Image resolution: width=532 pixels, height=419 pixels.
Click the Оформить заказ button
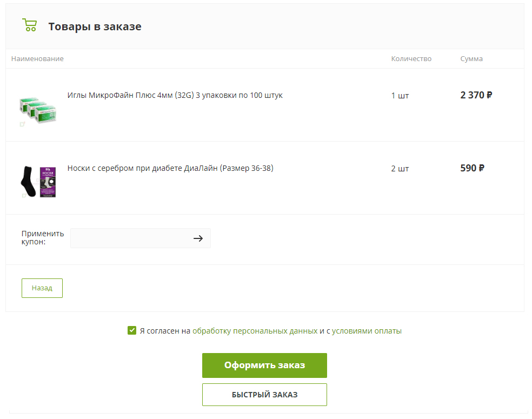pos(264,365)
